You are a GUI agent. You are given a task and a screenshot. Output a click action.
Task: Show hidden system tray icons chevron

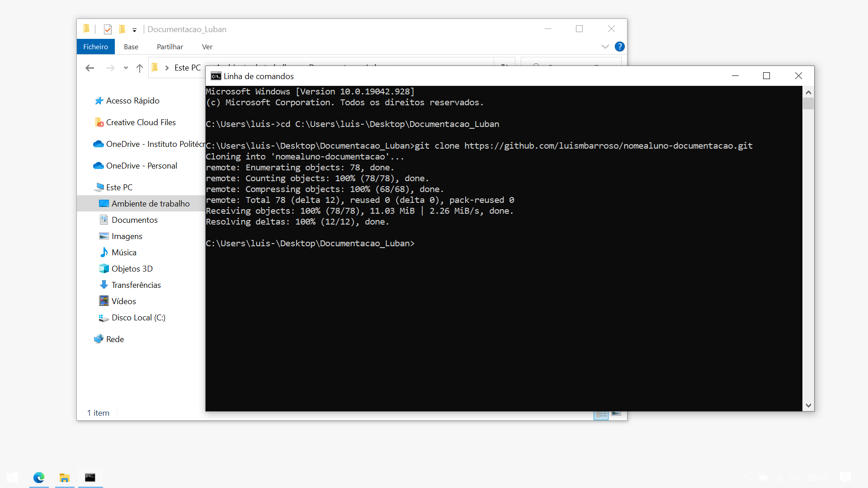pyautogui.click(x=746, y=478)
